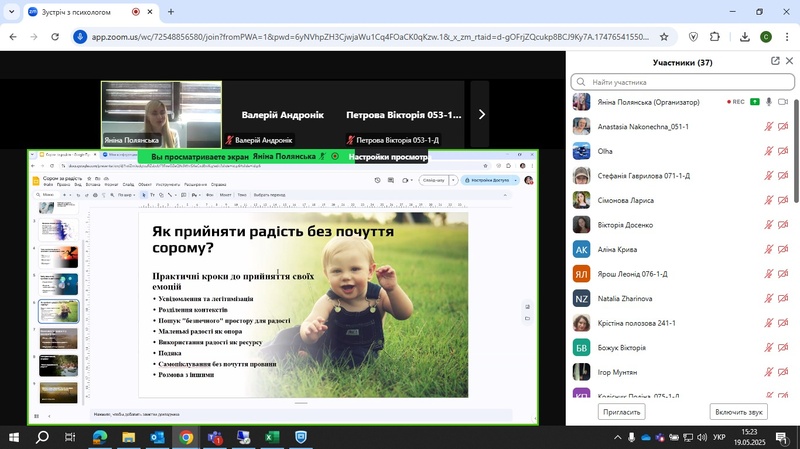Screen dimensions: 800x449
Task: Click muted mic icon for Вікторія Досенко
Action: pyautogui.click(x=768, y=224)
